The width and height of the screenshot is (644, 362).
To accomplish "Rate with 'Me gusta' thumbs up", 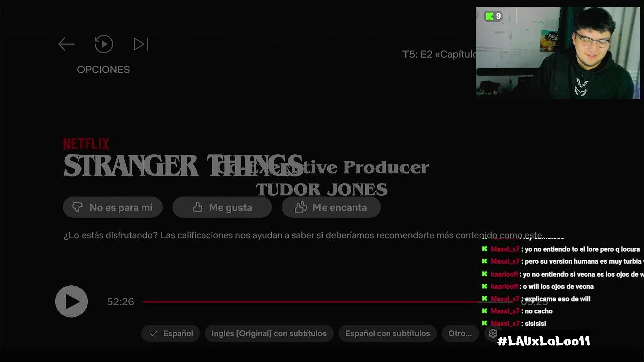I will click(x=222, y=207).
